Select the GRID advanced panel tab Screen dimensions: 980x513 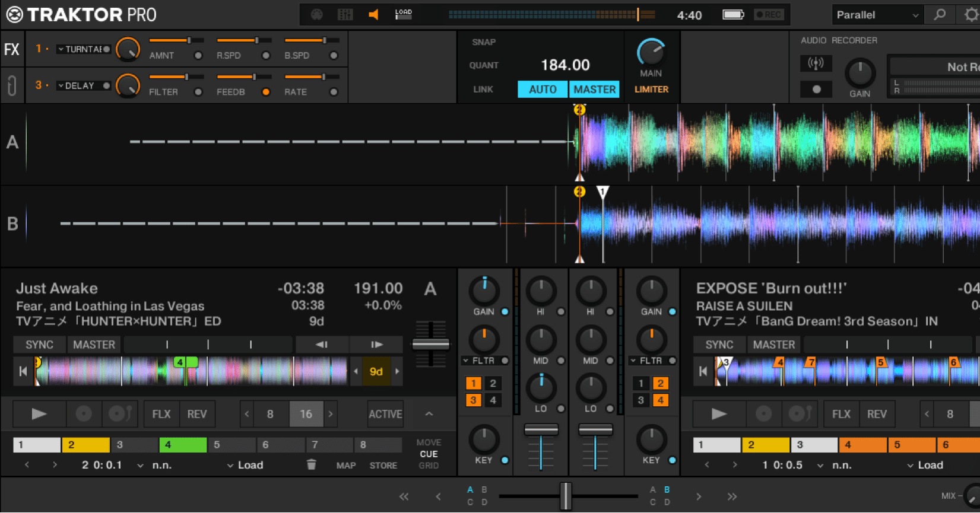tap(429, 466)
